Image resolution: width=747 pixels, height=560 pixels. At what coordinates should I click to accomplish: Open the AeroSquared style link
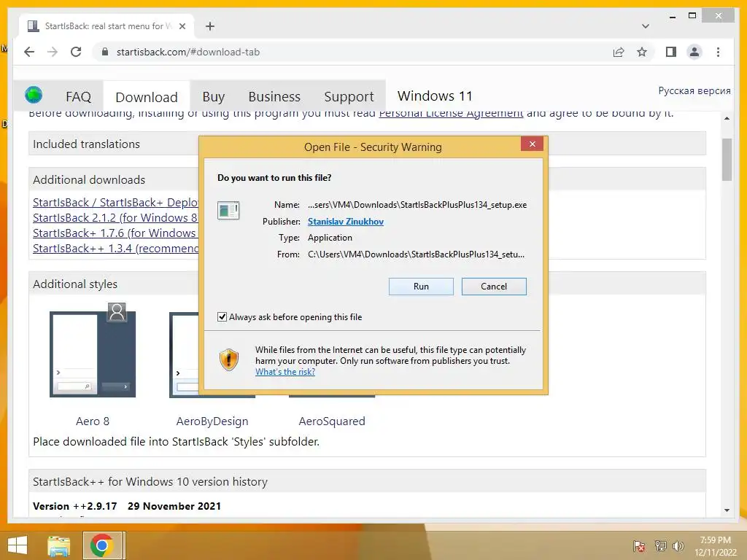332,421
